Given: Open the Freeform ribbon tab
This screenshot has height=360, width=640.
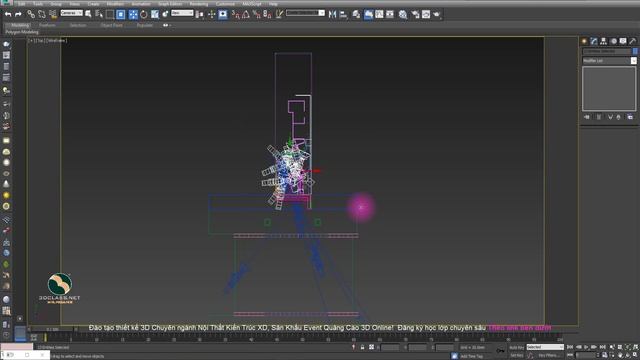Looking at the screenshot, I should click(x=47, y=25).
